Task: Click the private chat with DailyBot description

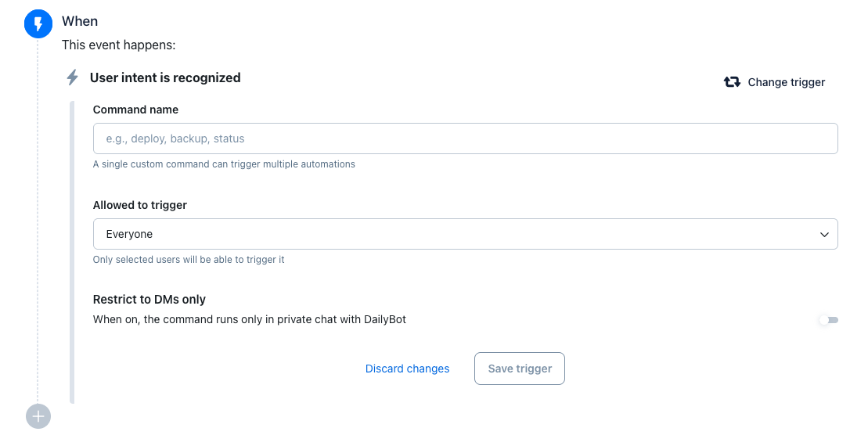Action: pyautogui.click(x=249, y=319)
